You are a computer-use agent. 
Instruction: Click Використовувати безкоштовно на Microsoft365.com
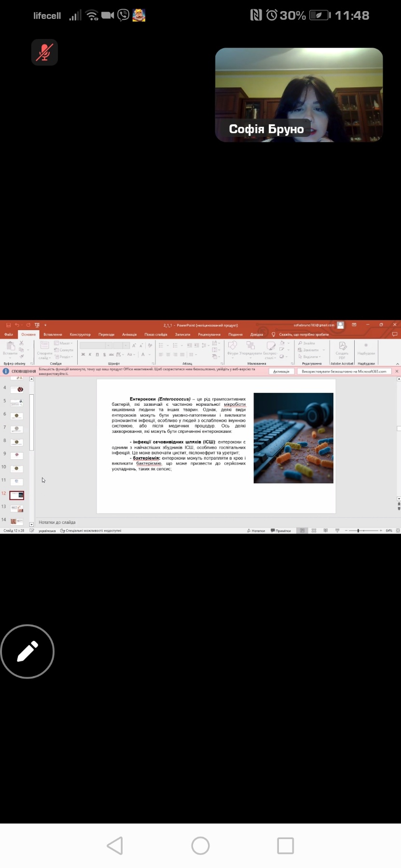pos(344,372)
